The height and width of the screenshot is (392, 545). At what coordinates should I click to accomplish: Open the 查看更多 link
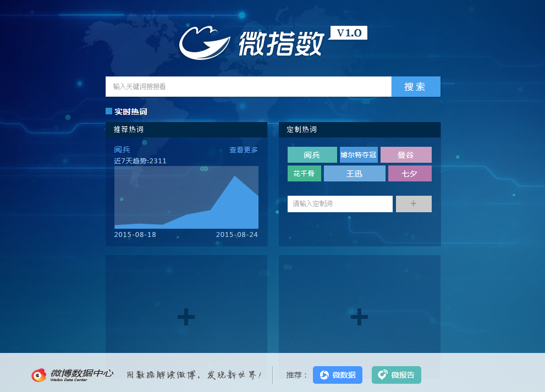point(243,150)
